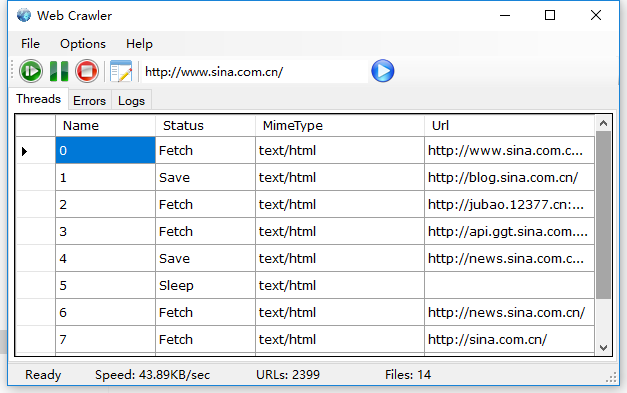Click the Fetch status of thread 6

[205, 312]
